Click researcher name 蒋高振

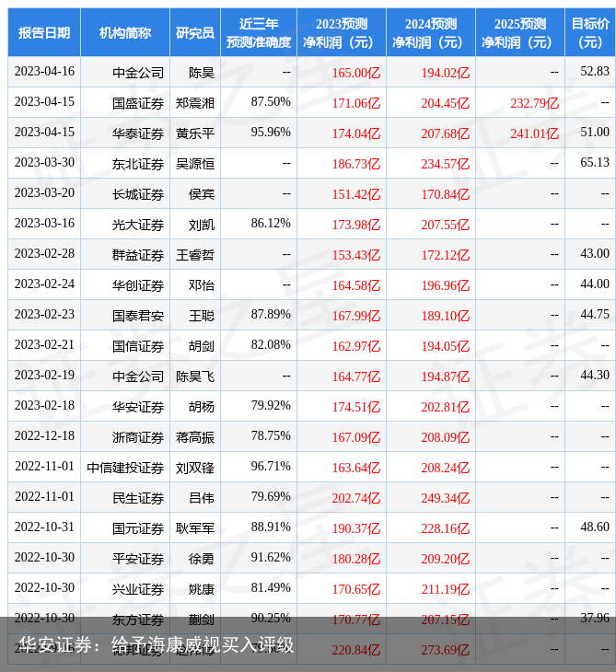pyautogui.click(x=195, y=437)
